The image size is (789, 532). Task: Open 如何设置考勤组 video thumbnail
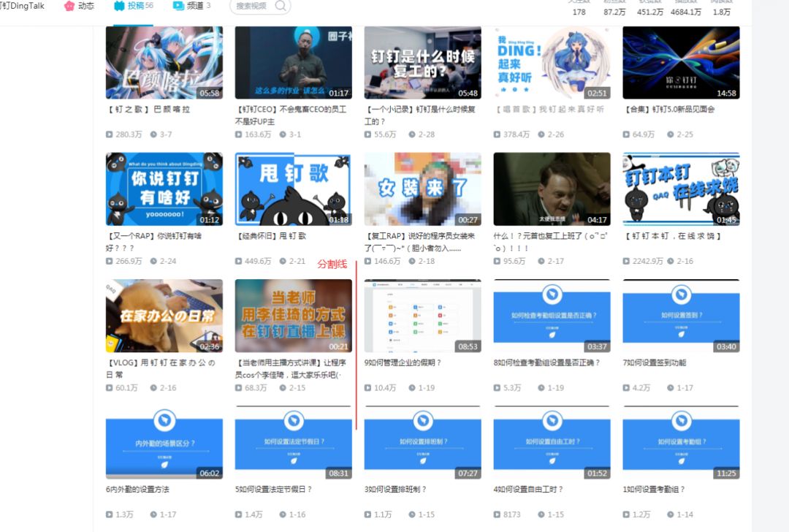682,442
